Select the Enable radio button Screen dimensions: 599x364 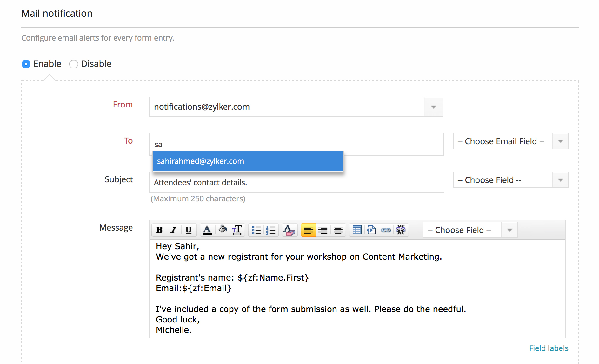(x=26, y=64)
